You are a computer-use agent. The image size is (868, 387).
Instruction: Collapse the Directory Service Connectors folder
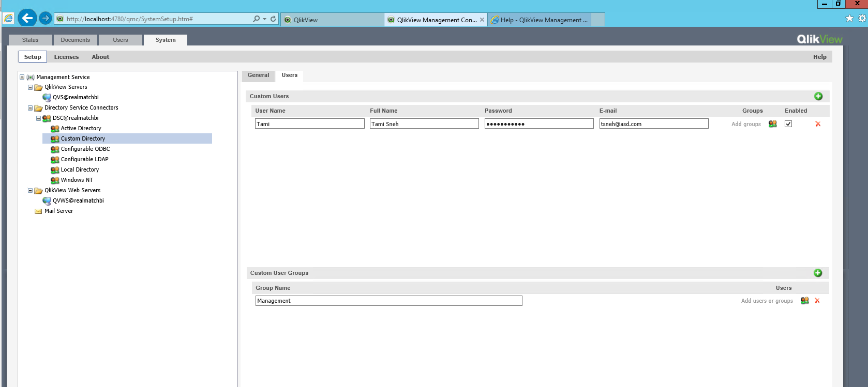30,108
